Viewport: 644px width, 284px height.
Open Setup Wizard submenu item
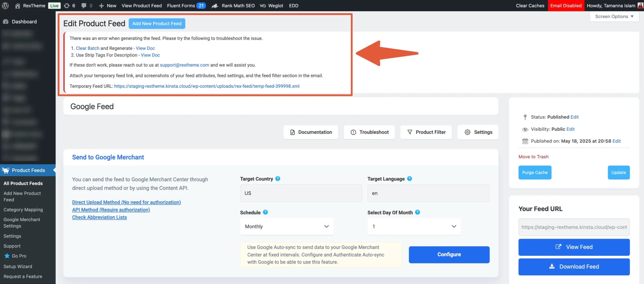pos(18,266)
